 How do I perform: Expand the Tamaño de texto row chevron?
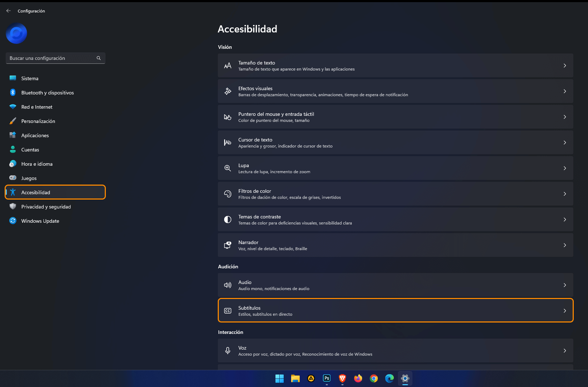click(565, 66)
